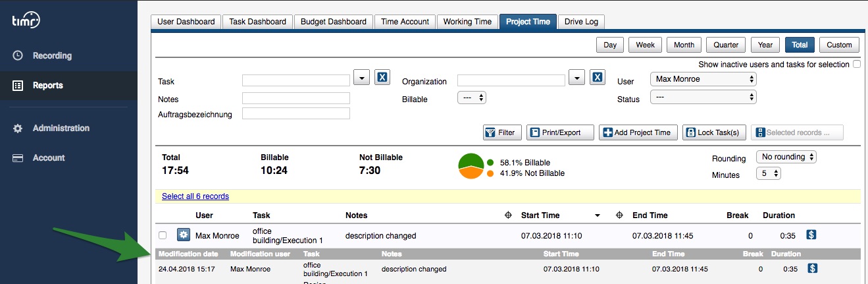Viewport: 868px width, 284px height.
Task: Open Account in the sidebar
Action: [49, 158]
